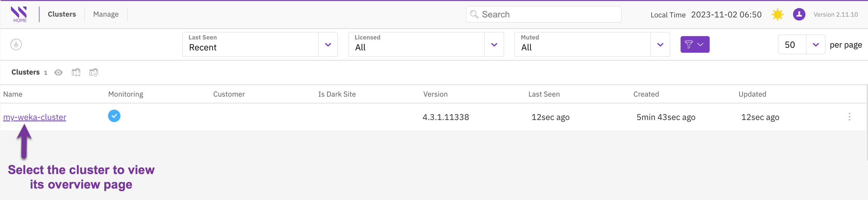Click the download icon in the filter bar

(x=16, y=45)
